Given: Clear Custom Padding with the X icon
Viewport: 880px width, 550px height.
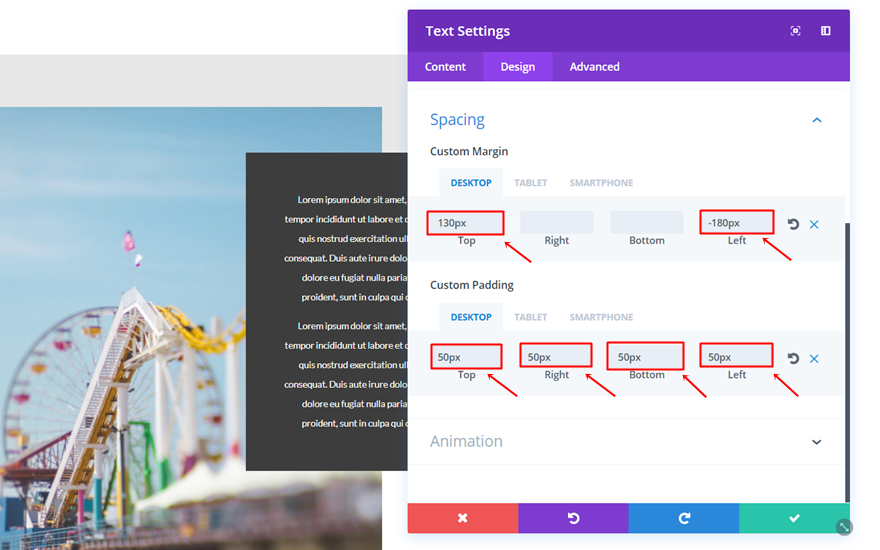Looking at the screenshot, I should click(x=814, y=359).
